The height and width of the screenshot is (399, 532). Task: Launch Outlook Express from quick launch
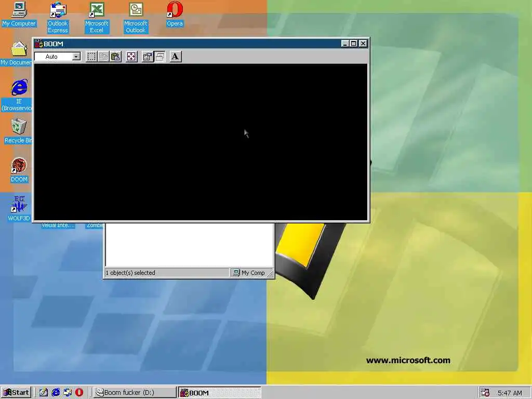(x=68, y=393)
